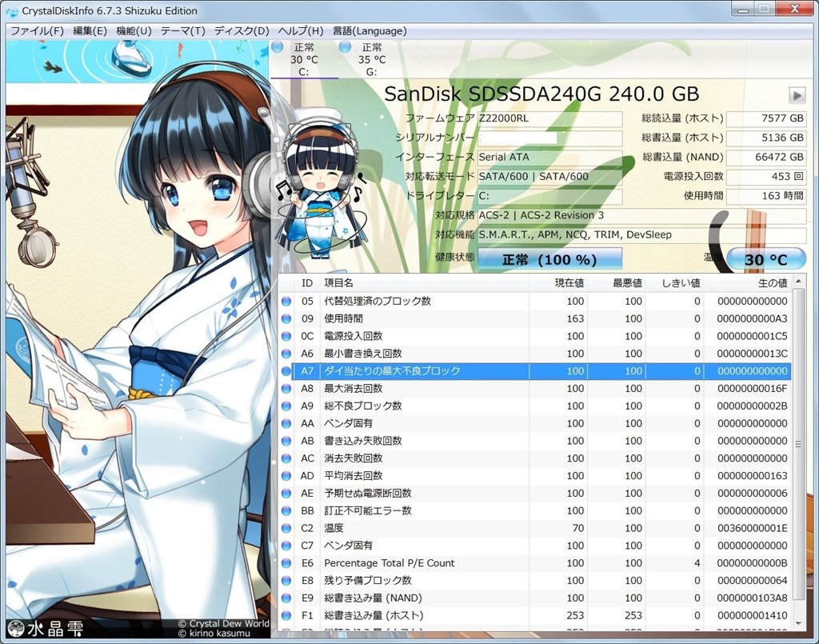Open the 機能(U) menu
Viewport: 819px width, 644px height.
click(134, 31)
